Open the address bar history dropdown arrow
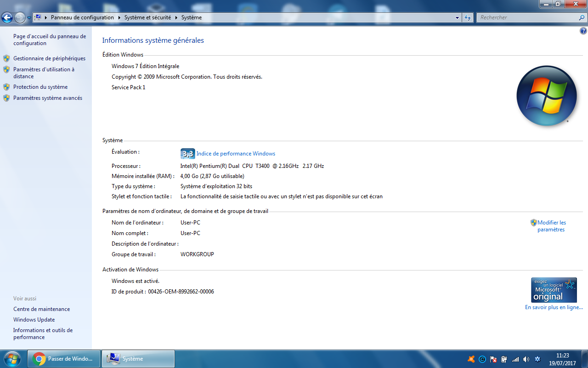Viewport: 588px width, 368px height. pos(457,17)
